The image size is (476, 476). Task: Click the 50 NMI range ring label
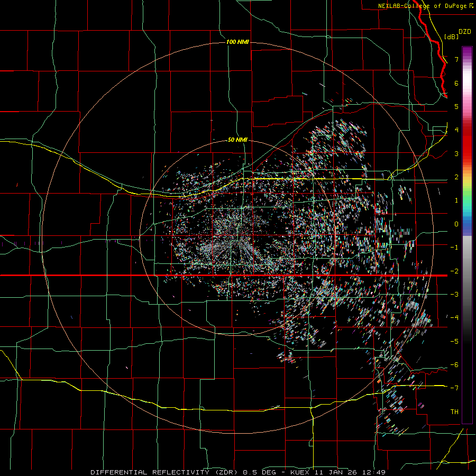coord(237,140)
